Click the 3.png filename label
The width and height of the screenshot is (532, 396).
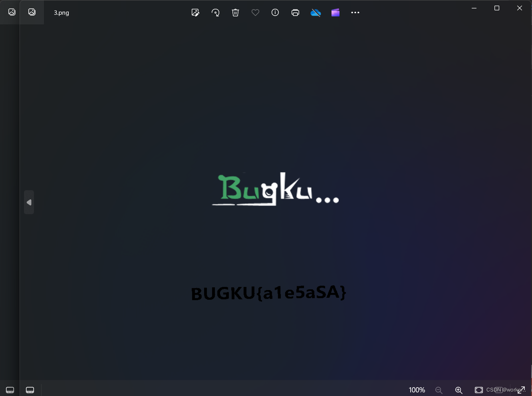pyautogui.click(x=61, y=13)
